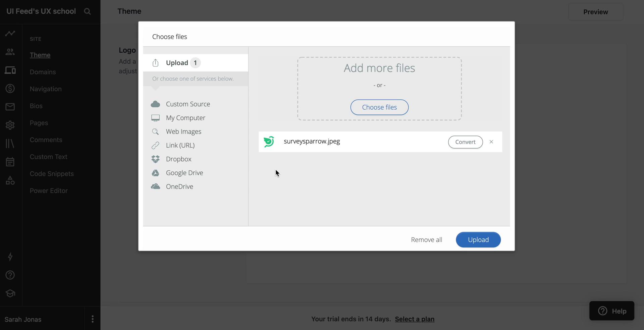The height and width of the screenshot is (330, 644).
Task: Click the surveysparrow.jpeg file thumbnail
Action: tap(269, 142)
